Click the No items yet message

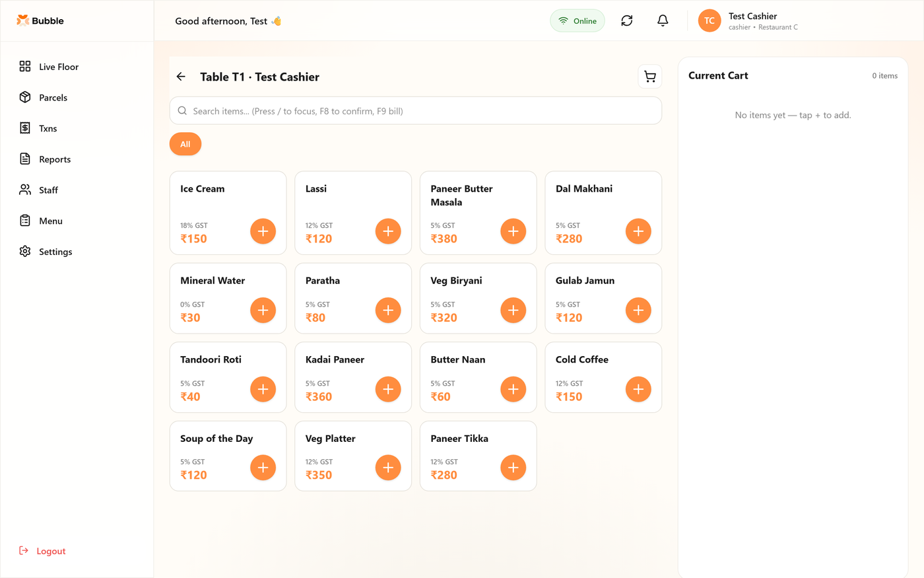pyautogui.click(x=793, y=115)
